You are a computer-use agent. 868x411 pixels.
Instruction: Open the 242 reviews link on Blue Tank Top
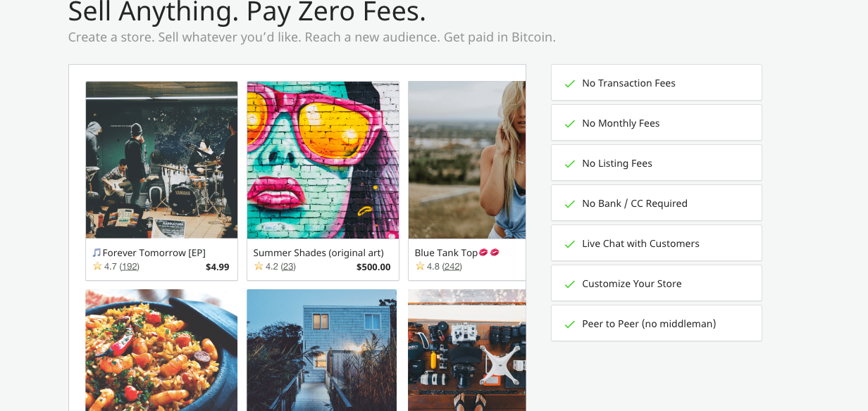pyautogui.click(x=452, y=267)
